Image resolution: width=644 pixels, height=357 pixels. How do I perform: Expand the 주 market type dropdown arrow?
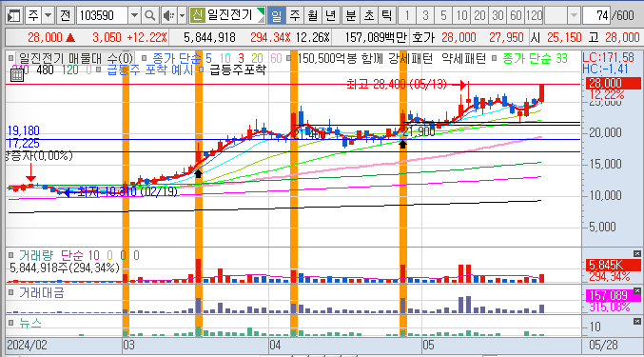tap(49, 15)
